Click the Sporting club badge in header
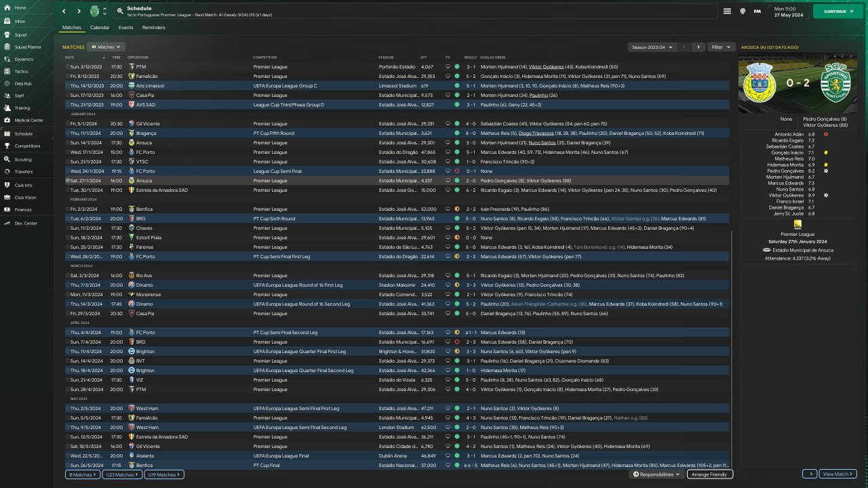Viewport: 868px width, 488px height. pos(94,12)
